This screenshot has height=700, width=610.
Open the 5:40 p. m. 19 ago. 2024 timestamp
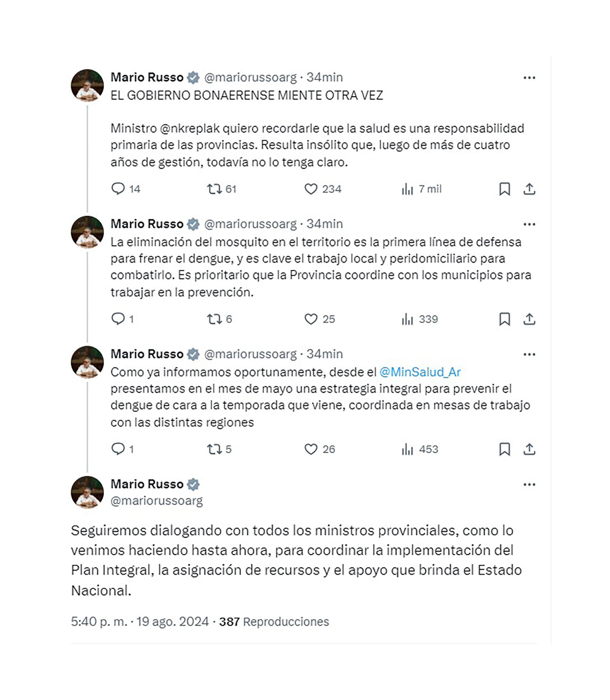coord(139,622)
